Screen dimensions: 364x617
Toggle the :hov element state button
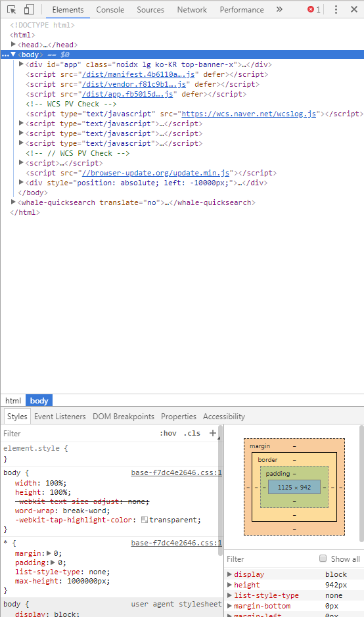(x=168, y=433)
